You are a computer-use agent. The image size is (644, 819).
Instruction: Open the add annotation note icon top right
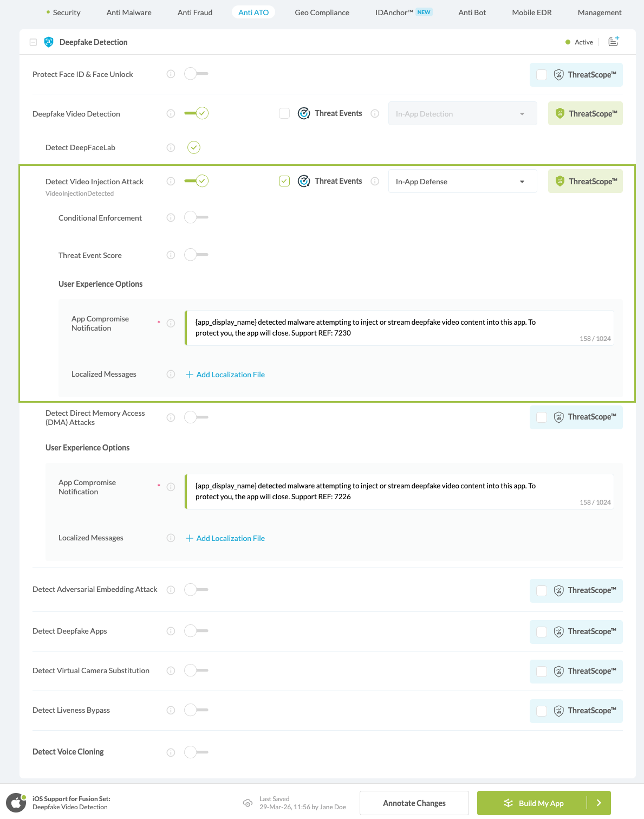point(613,41)
